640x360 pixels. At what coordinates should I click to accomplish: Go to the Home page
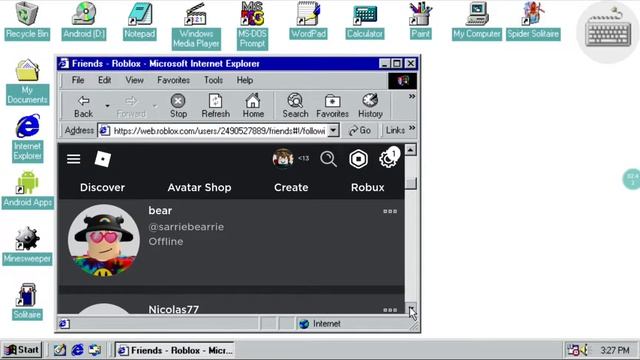click(x=253, y=106)
